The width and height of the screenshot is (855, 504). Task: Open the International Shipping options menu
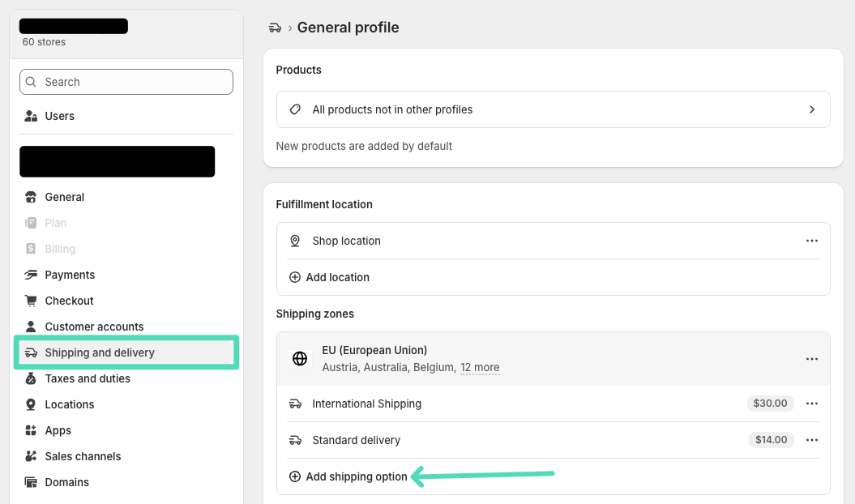click(812, 404)
